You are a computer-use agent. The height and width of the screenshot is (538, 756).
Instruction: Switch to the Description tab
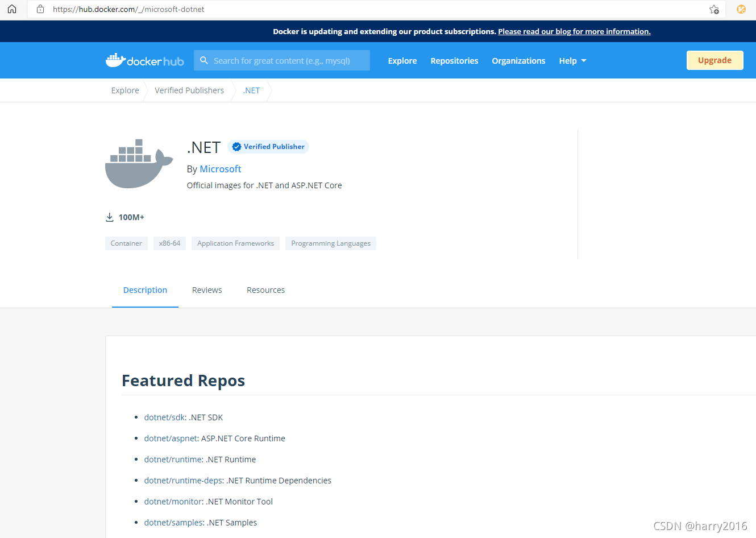[145, 290]
